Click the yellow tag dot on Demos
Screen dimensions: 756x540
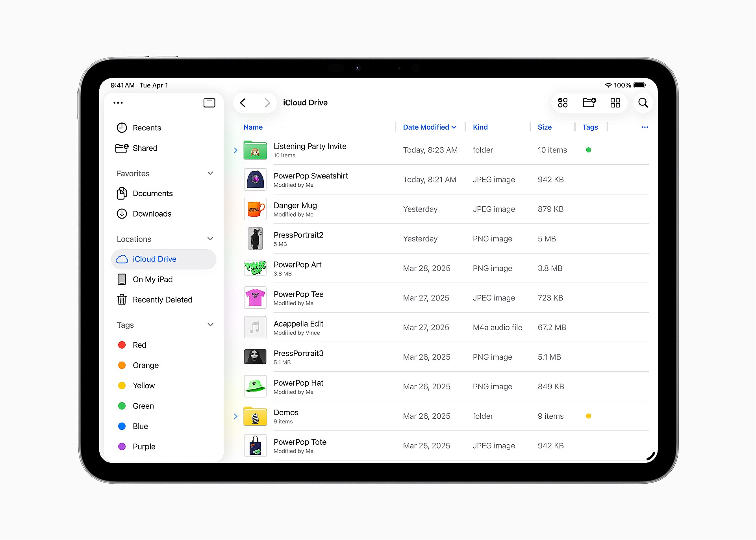pos(588,416)
